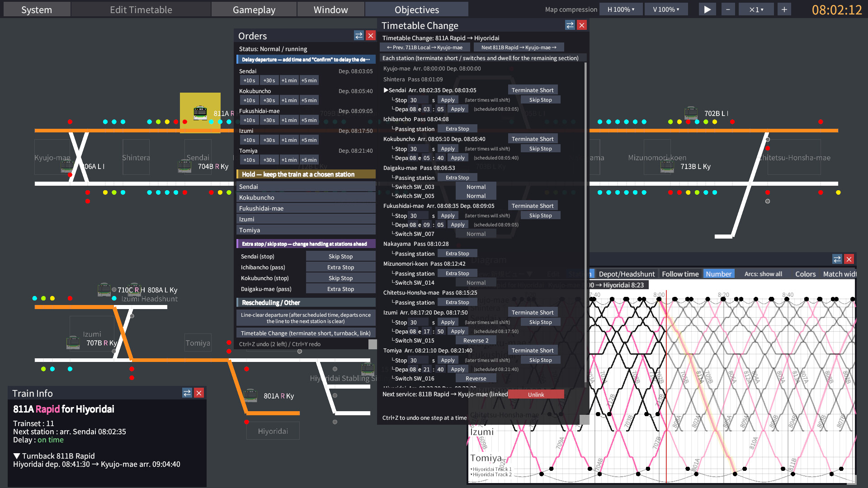Click the swap icon in Train Info panel
The height and width of the screenshot is (488, 868).
[187, 393]
